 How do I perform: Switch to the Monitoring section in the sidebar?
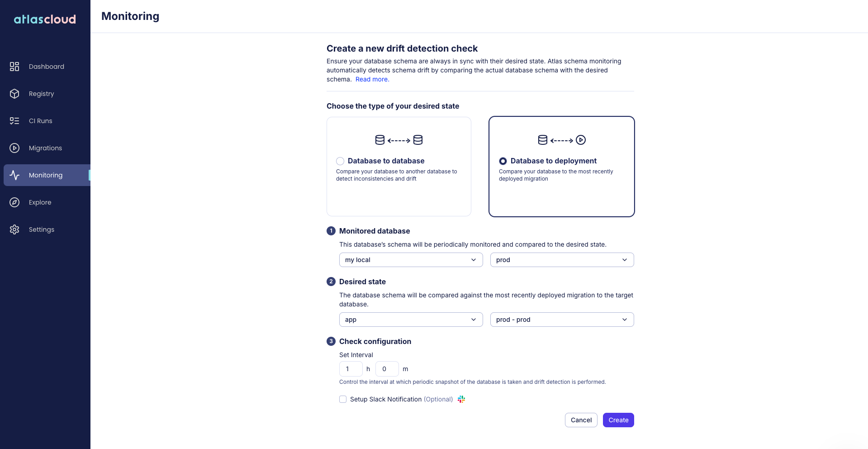pyautogui.click(x=45, y=175)
